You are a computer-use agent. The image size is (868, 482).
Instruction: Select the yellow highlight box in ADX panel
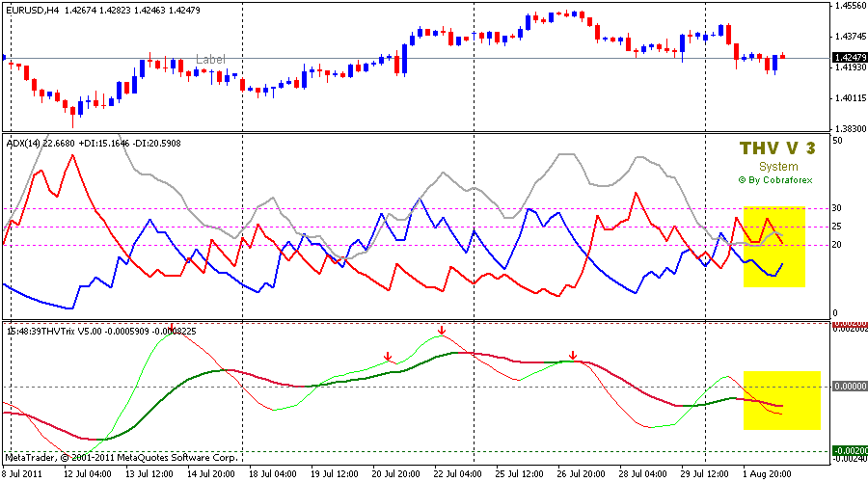773,247
